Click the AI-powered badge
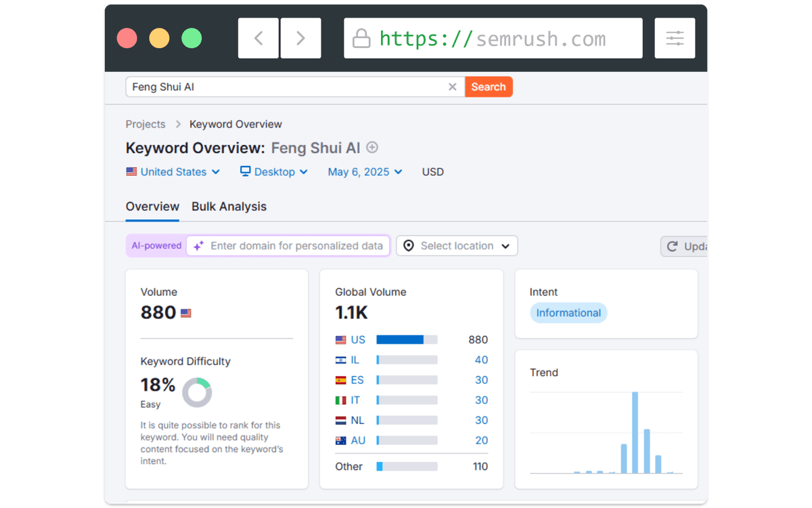The width and height of the screenshot is (812, 508). pos(156,246)
